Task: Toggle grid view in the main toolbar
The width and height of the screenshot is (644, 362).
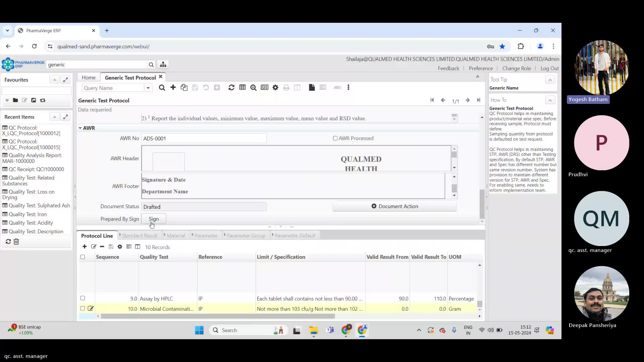Action: click(243, 87)
